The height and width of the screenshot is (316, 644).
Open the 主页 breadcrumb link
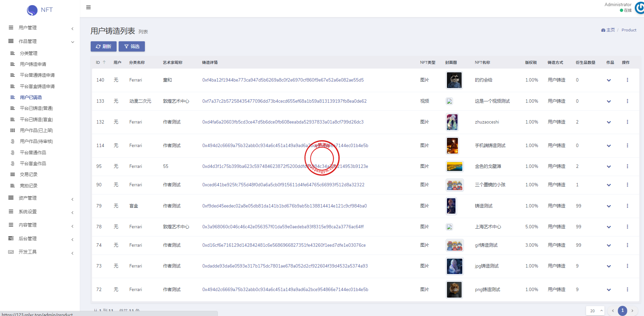pyautogui.click(x=608, y=30)
